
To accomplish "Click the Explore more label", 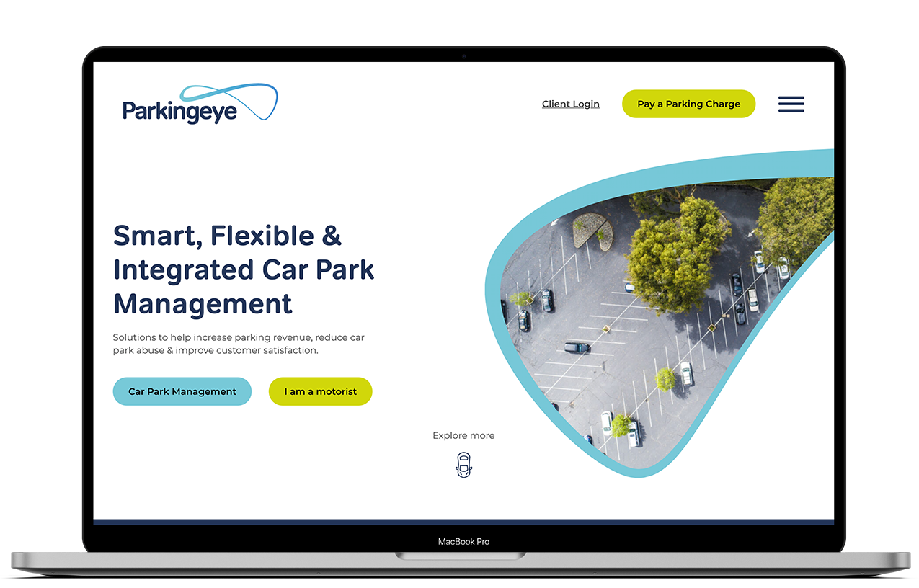I will [463, 435].
